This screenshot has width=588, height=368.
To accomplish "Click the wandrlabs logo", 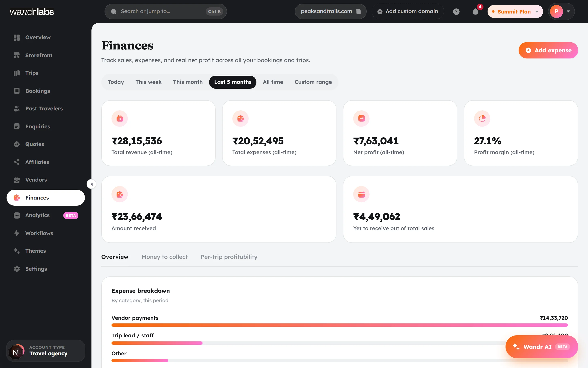I will [x=32, y=11].
